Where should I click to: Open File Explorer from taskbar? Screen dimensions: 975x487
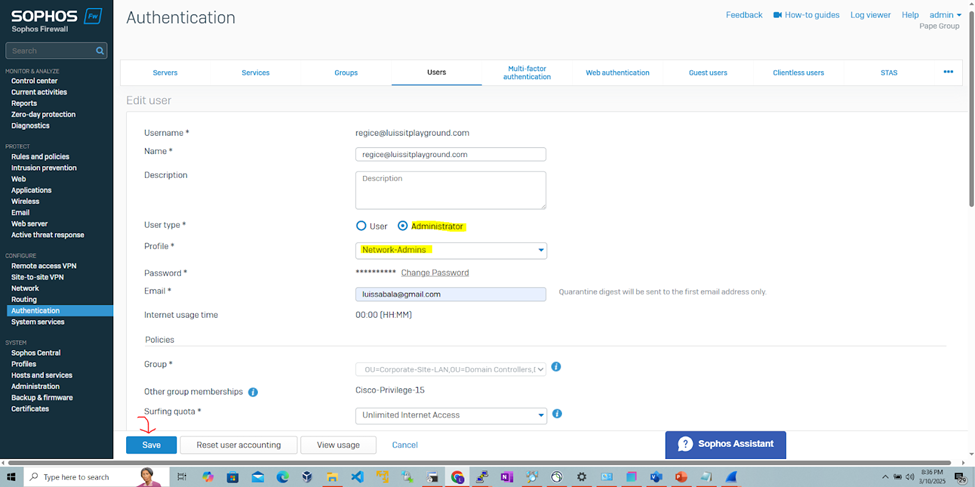coord(332,477)
